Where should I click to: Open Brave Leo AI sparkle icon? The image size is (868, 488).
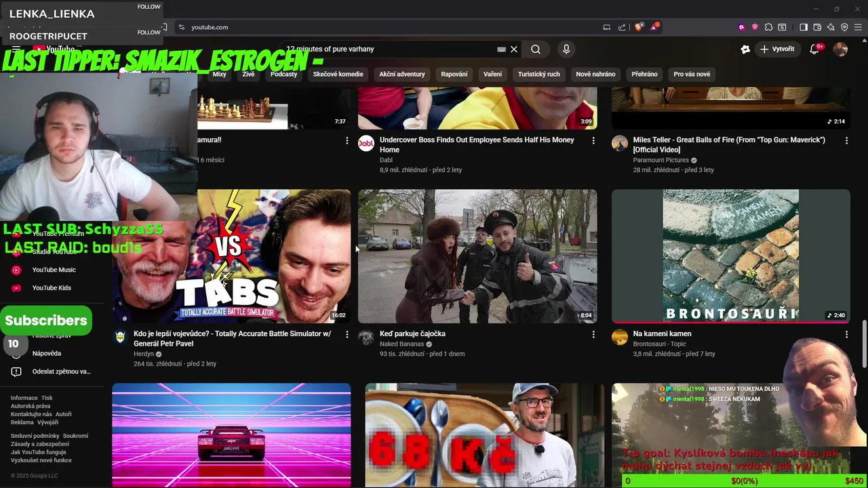coord(831,27)
